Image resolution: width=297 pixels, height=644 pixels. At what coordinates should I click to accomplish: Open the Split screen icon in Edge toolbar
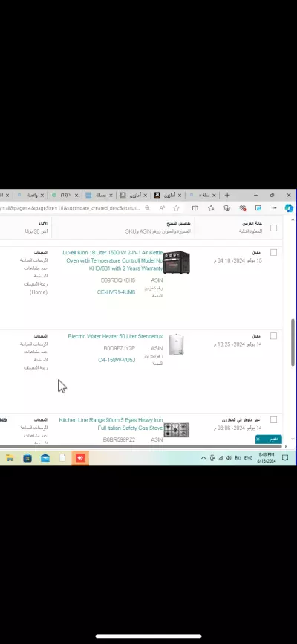(x=195, y=208)
